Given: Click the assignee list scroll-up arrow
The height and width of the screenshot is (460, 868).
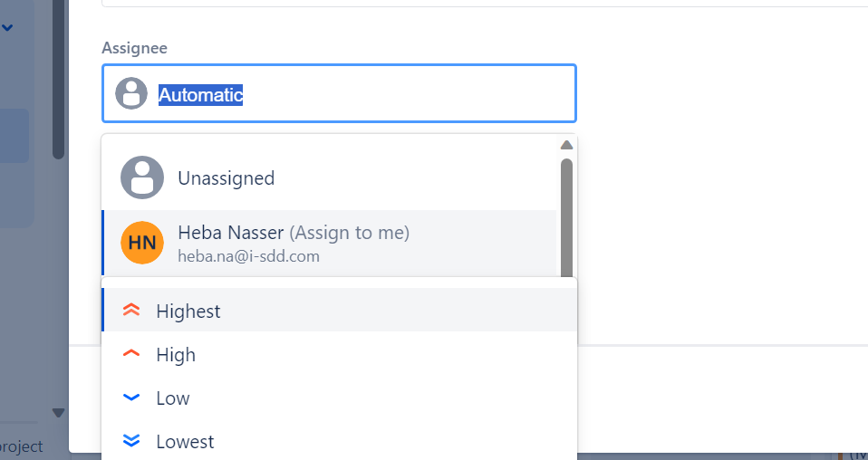Looking at the screenshot, I should pyautogui.click(x=566, y=145).
